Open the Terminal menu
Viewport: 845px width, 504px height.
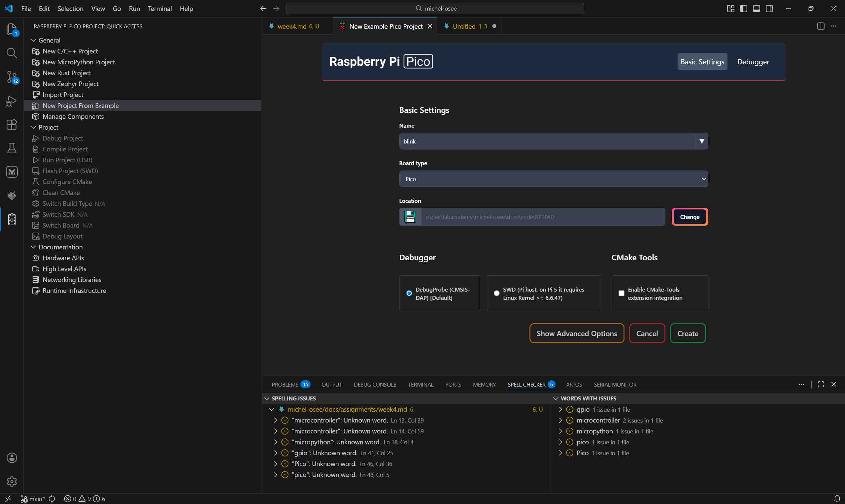tap(159, 9)
